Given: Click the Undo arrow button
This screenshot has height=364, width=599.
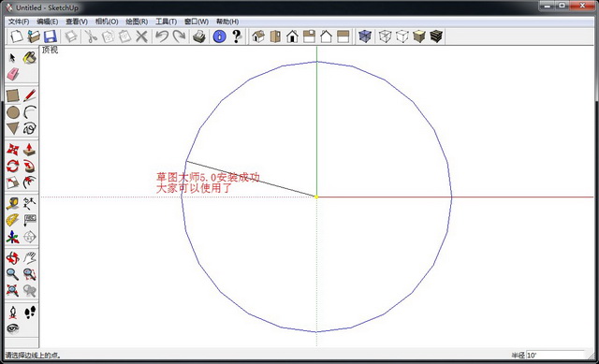Looking at the screenshot, I should click(x=162, y=36).
